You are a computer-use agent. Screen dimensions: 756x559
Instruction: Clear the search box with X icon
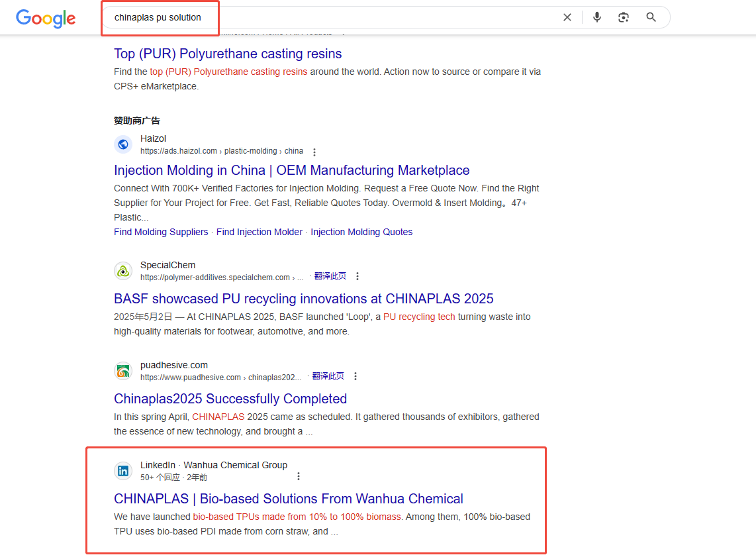tap(567, 17)
